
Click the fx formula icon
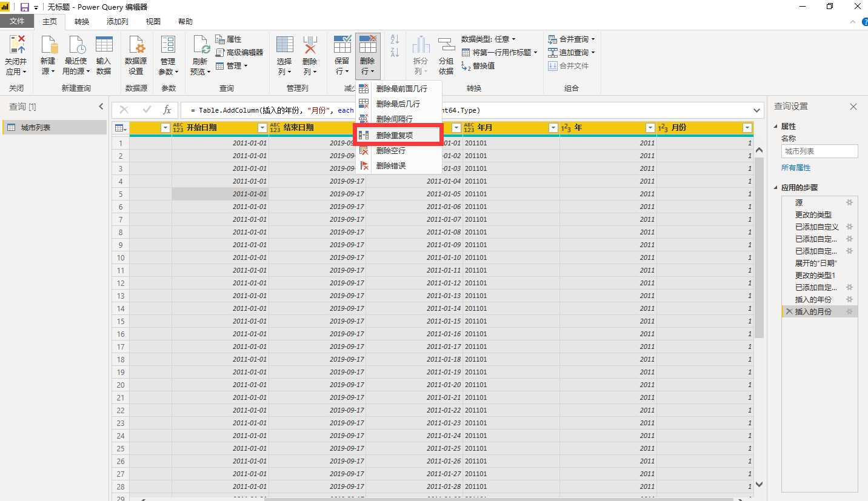167,110
